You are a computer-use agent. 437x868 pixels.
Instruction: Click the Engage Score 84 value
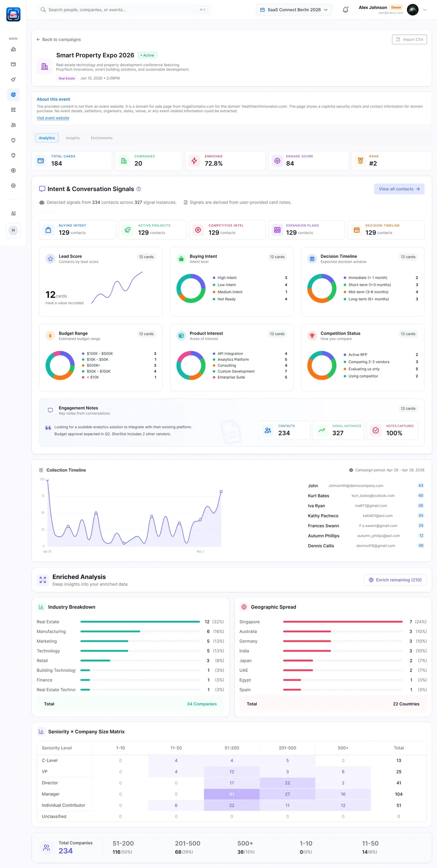coord(290,164)
